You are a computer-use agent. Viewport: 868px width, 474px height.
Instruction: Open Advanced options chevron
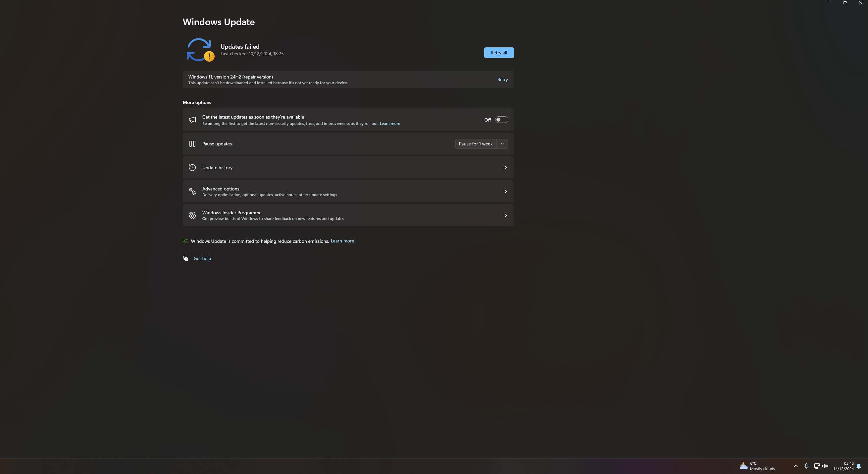tap(505, 191)
